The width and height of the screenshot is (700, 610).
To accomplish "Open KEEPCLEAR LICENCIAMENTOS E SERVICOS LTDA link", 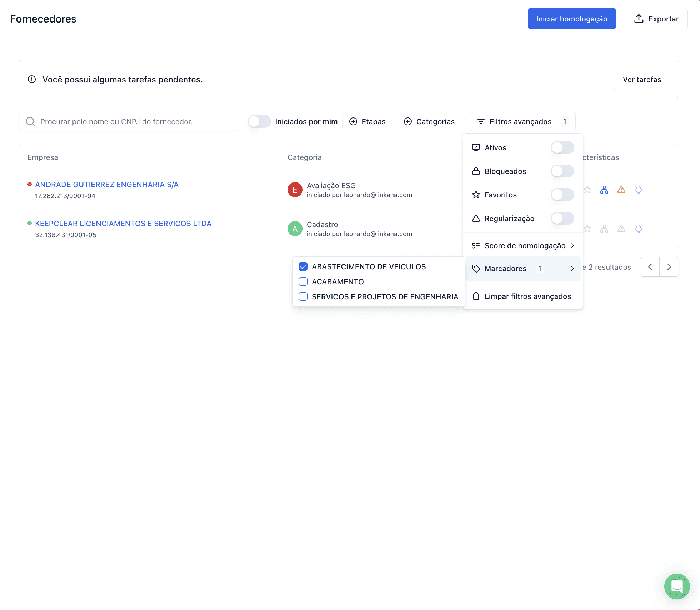I will [x=123, y=223].
